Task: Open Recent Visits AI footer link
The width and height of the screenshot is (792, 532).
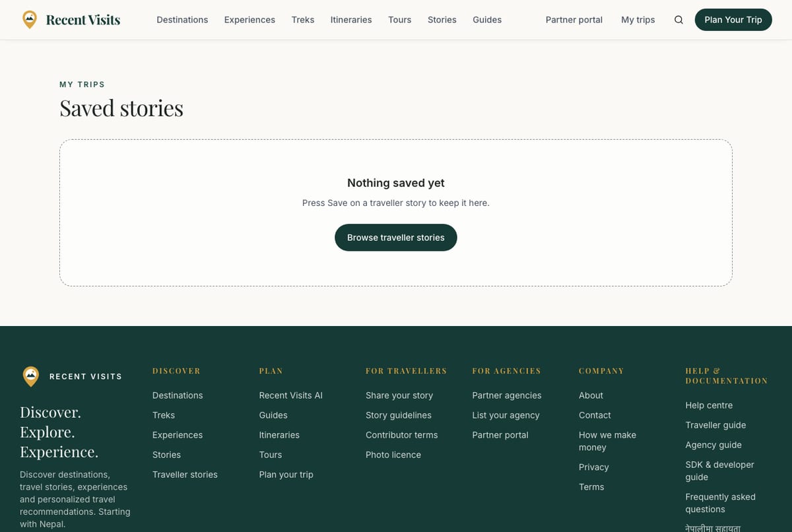Action: click(x=291, y=395)
